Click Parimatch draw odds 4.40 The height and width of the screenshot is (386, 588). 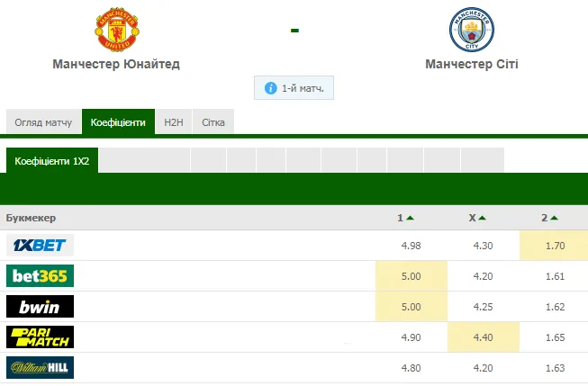[x=483, y=337]
